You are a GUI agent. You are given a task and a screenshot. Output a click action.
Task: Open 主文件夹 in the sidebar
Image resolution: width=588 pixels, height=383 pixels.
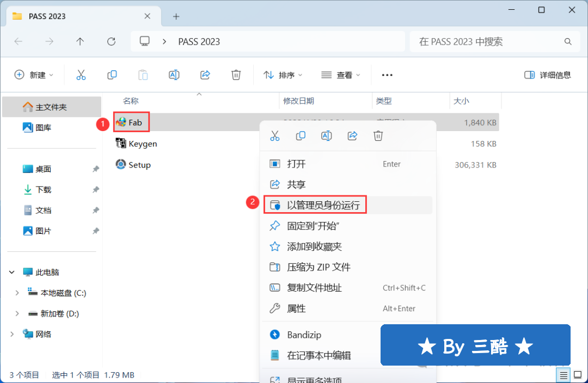pos(52,107)
